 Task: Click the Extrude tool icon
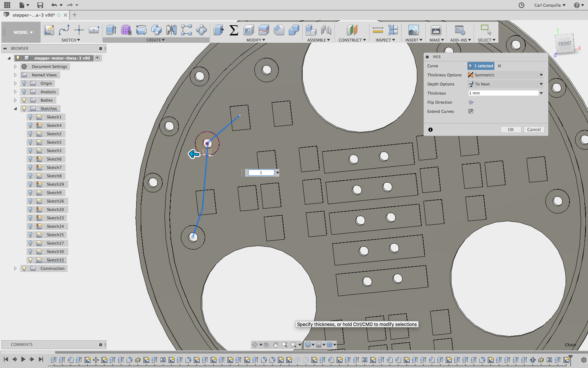[111, 30]
